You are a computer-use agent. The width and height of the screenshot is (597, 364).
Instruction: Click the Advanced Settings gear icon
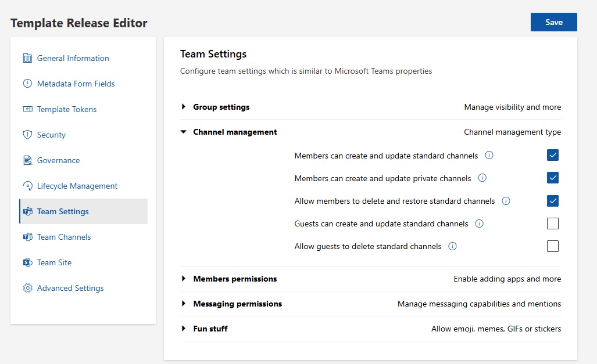point(27,288)
